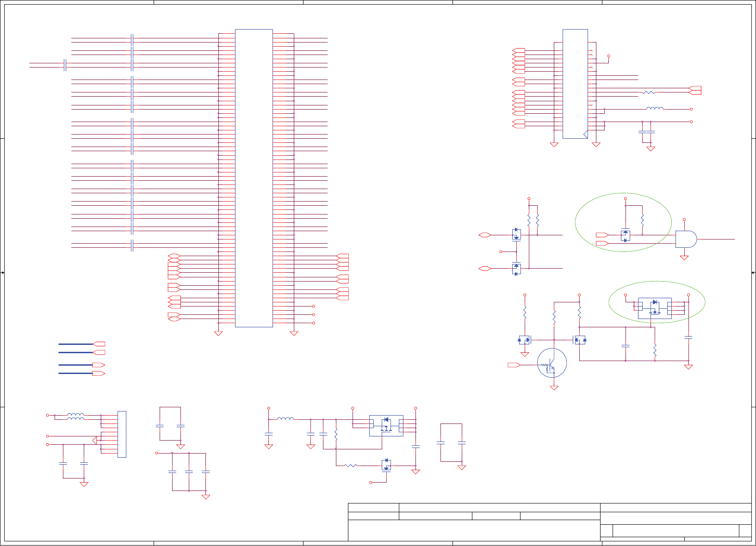756x546 pixels.
Task: Select the input port feeding the circled transistor
Action: 514,365
